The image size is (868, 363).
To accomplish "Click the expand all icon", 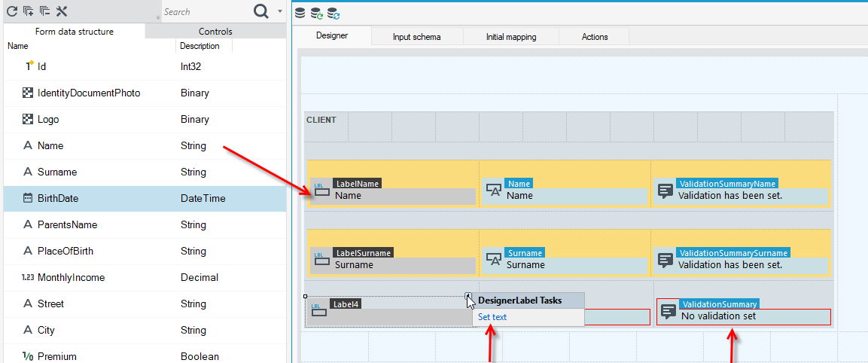I will 29,11.
